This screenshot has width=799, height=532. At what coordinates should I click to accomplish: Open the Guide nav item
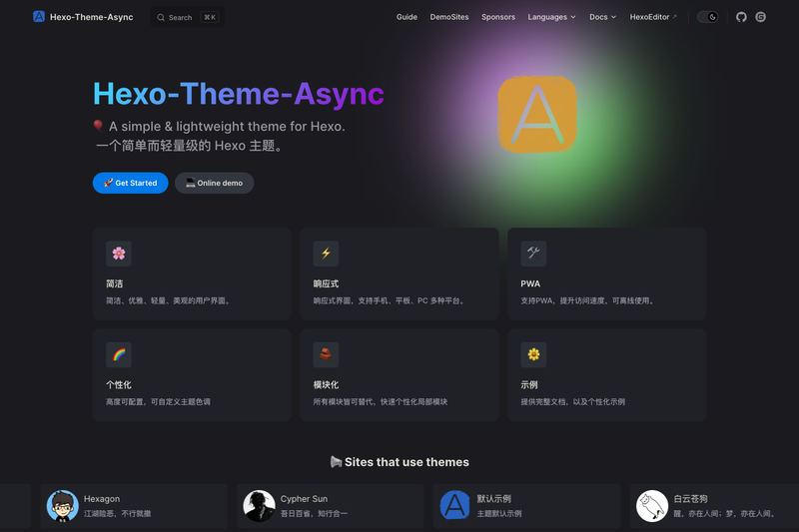point(406,17)
